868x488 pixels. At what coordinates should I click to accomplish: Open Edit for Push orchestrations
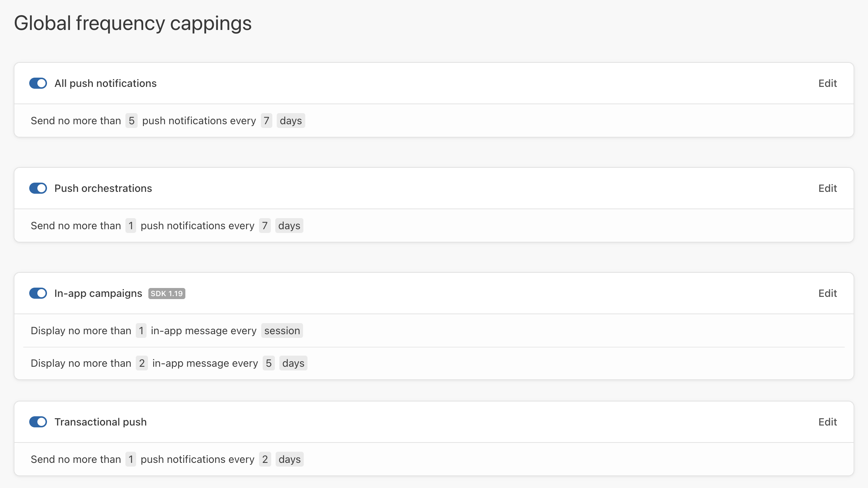[x=827, y=188]
